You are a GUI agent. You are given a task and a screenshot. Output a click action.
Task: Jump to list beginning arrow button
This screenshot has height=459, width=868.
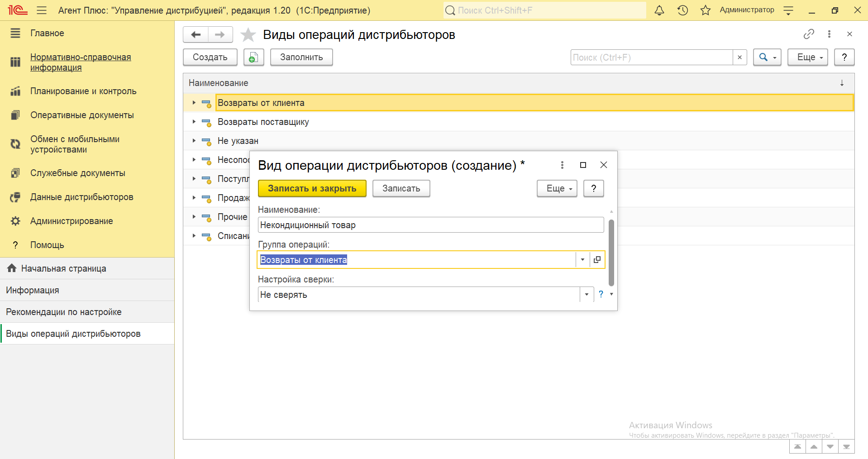[x=797, y=447]
